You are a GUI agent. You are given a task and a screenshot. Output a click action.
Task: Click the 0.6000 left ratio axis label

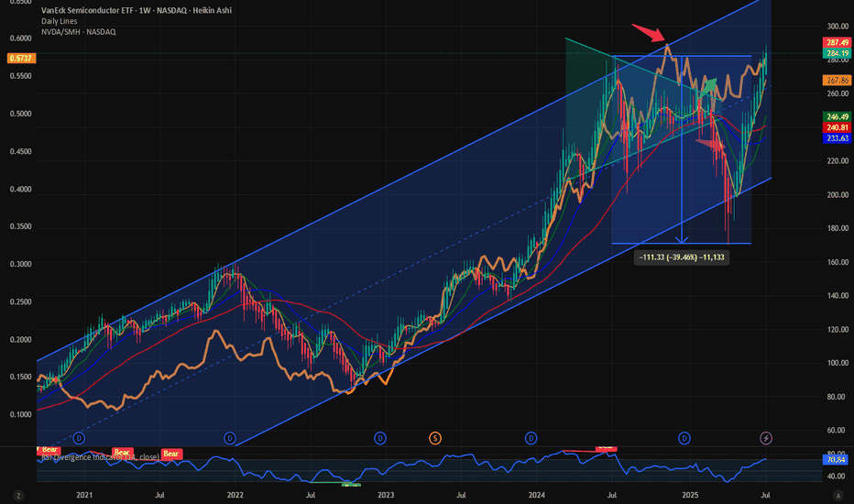tap(21, 38)
